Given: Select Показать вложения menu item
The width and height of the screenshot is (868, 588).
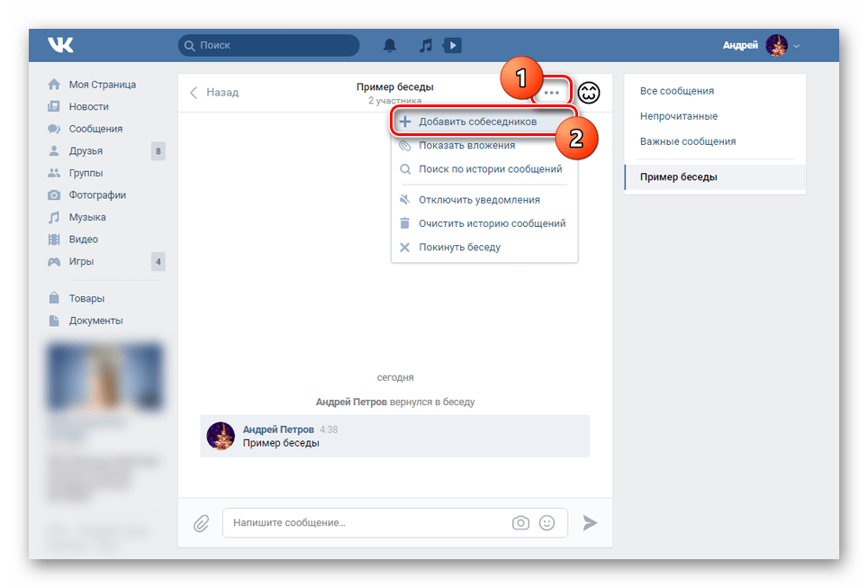Looking at the screenshot, I should click(x=484, y=146).
